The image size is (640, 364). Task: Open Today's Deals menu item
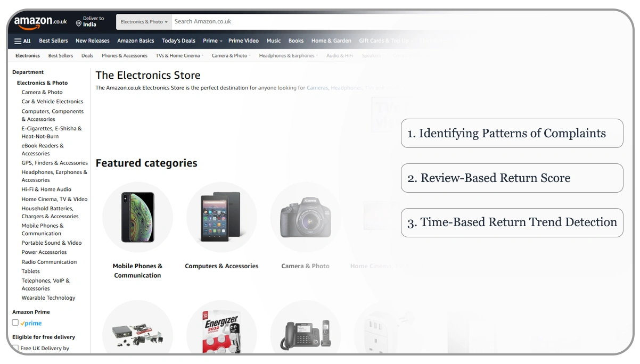[178, 40]
